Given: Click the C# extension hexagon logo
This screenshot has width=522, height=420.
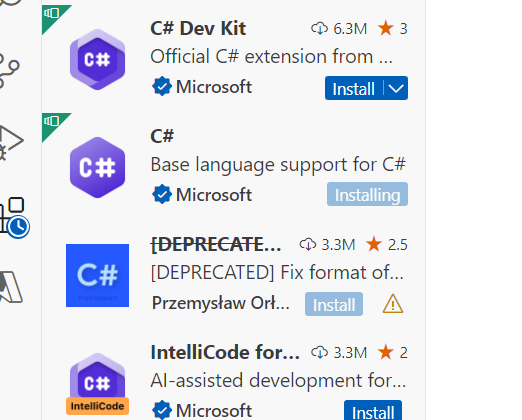Looking at the screenshot, I should [x=97, y=167].
